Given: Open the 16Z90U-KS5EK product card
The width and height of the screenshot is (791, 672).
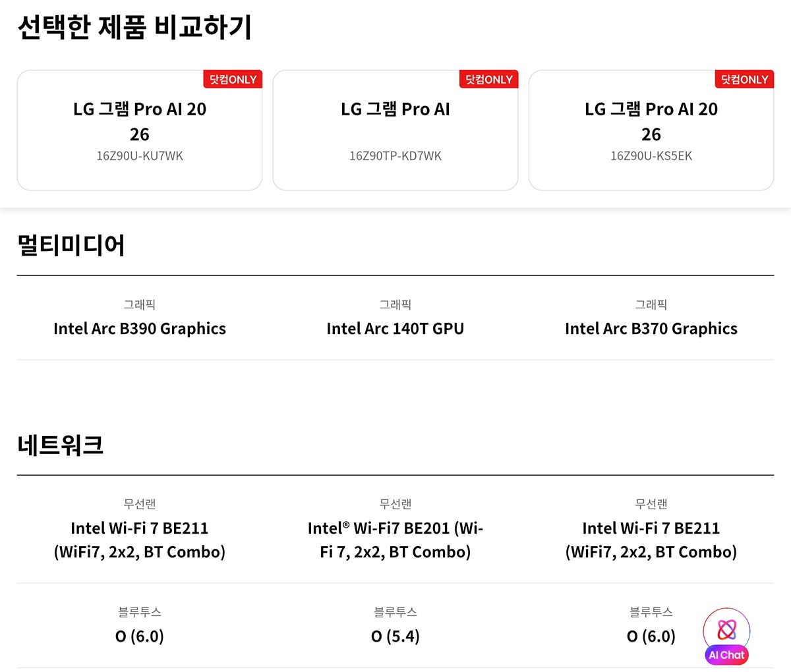Looking at the screenshot, I should pyautogui.click(x=651, y=132).
